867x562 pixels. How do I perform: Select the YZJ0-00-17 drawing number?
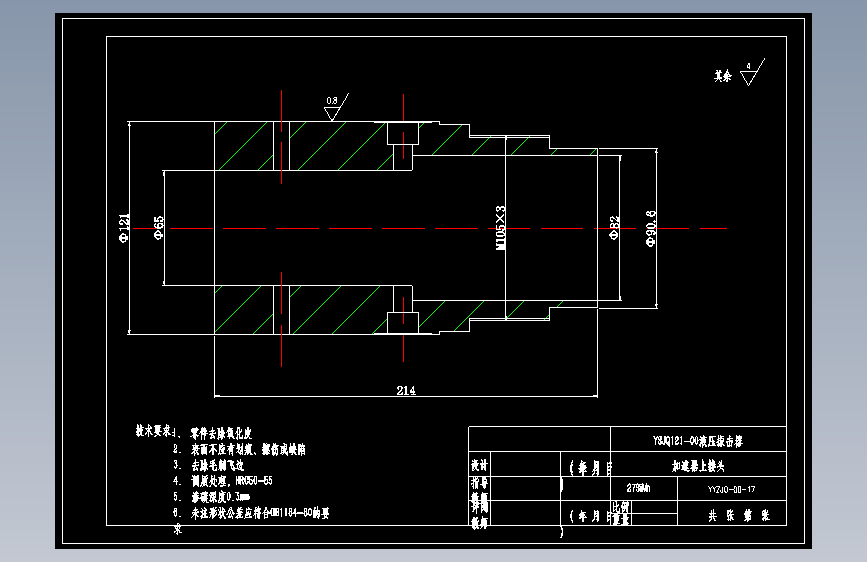(x=731, y=489)
